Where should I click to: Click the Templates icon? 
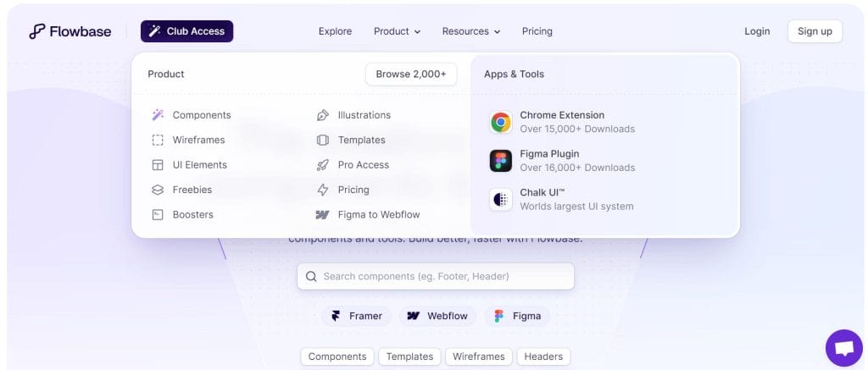click(323, 140)
